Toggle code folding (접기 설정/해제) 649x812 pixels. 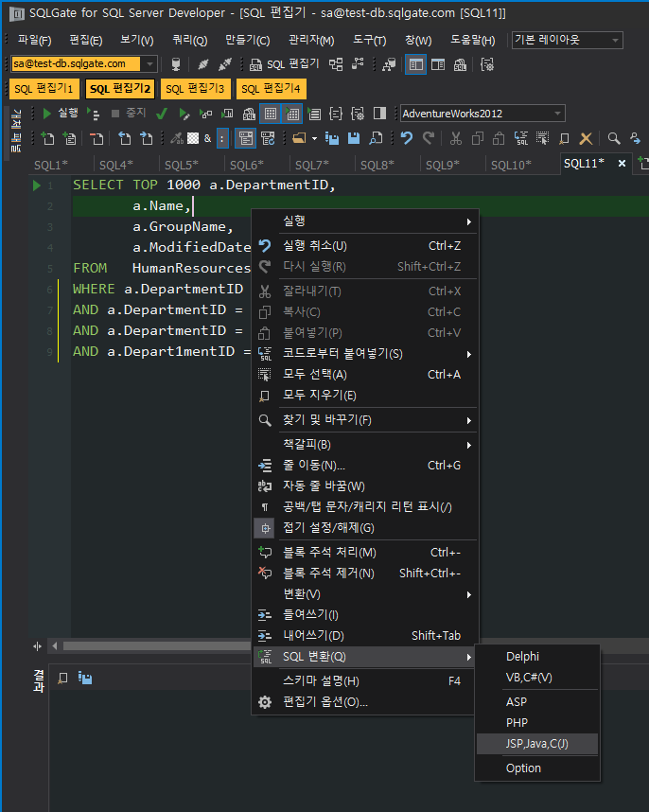[365, 528]
